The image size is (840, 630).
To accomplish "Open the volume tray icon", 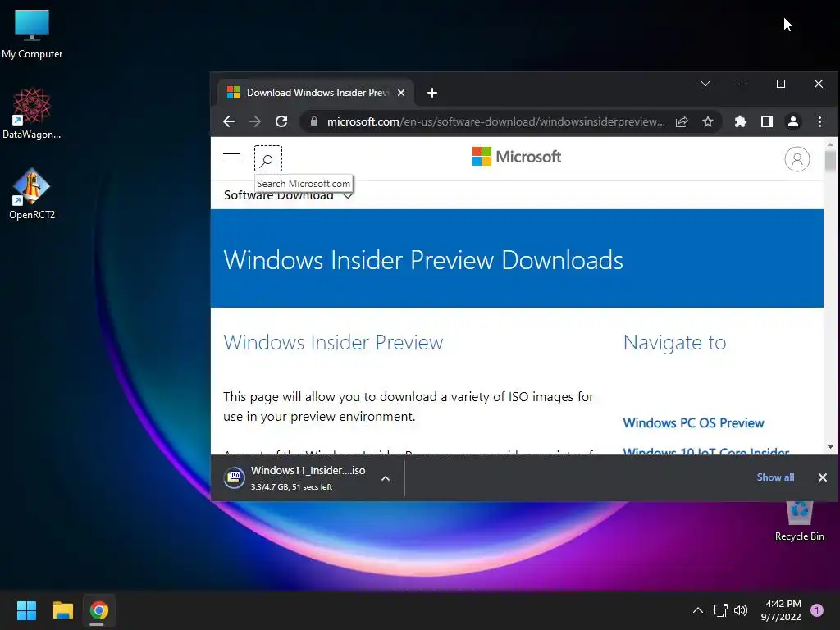I will tap(741, 610).
